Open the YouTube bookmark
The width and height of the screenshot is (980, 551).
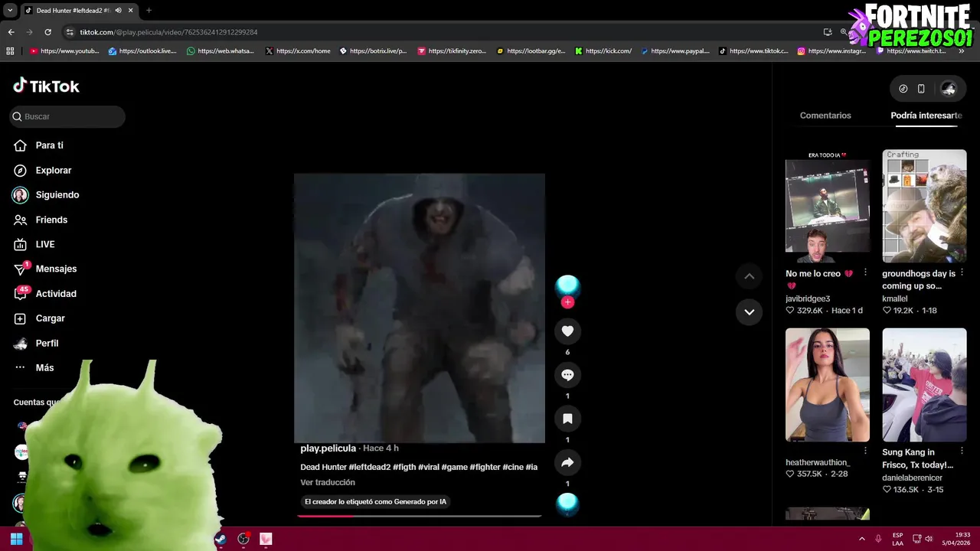tap(64, 51)
